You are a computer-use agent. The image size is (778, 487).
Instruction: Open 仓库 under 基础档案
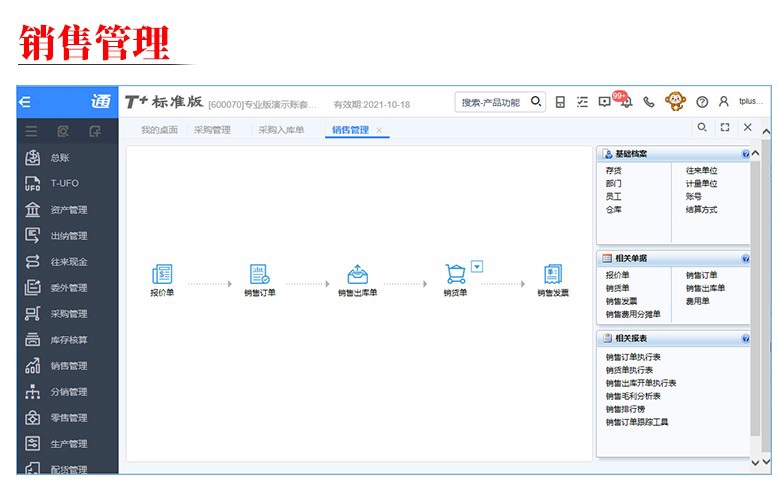click(x=613, y=210)
